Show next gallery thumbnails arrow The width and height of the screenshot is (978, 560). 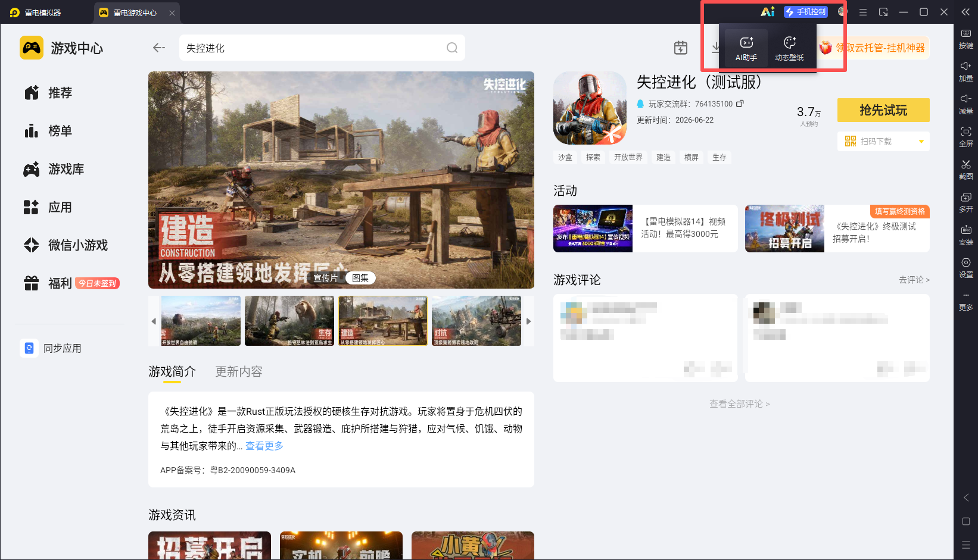click(x=528, y=321)
